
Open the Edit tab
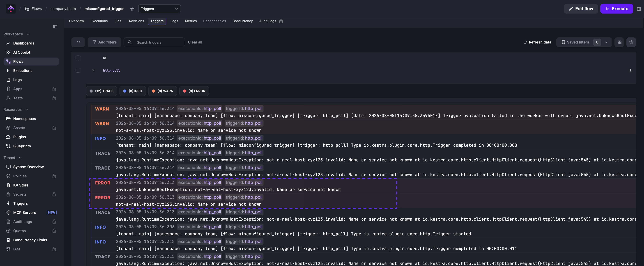pos(118,21)
